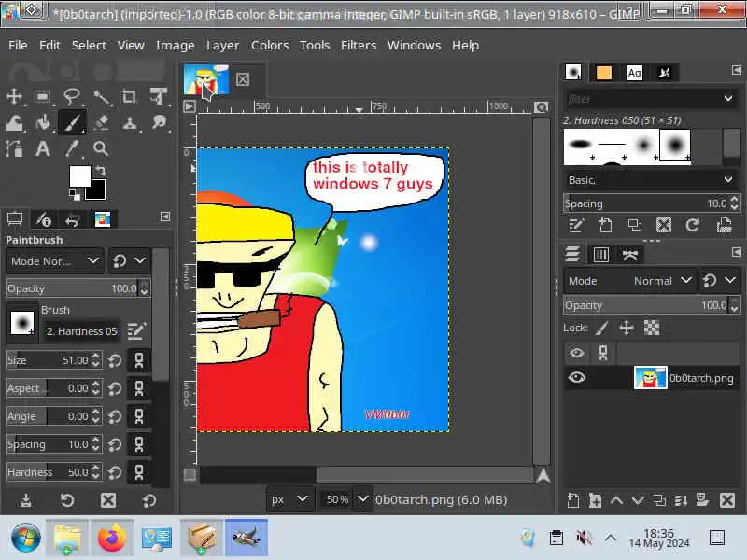Screen dimensions: 747x560
Task: Open the Colors menu
Action: click(270, 45)
